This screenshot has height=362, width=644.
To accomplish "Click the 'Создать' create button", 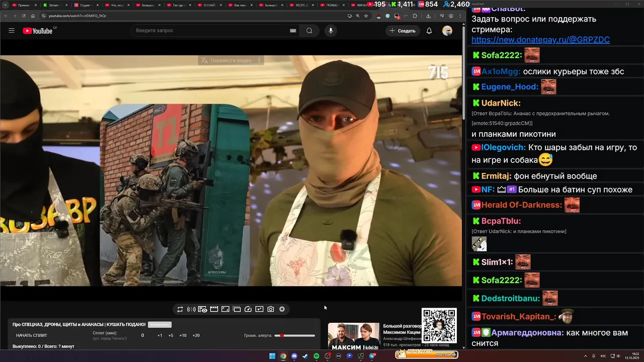I will coord(403,31).
